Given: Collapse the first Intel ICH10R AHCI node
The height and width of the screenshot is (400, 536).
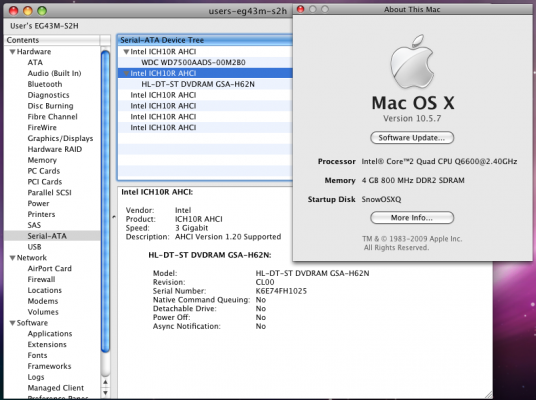Looking at the screenshot, I should tap(126, 52).
